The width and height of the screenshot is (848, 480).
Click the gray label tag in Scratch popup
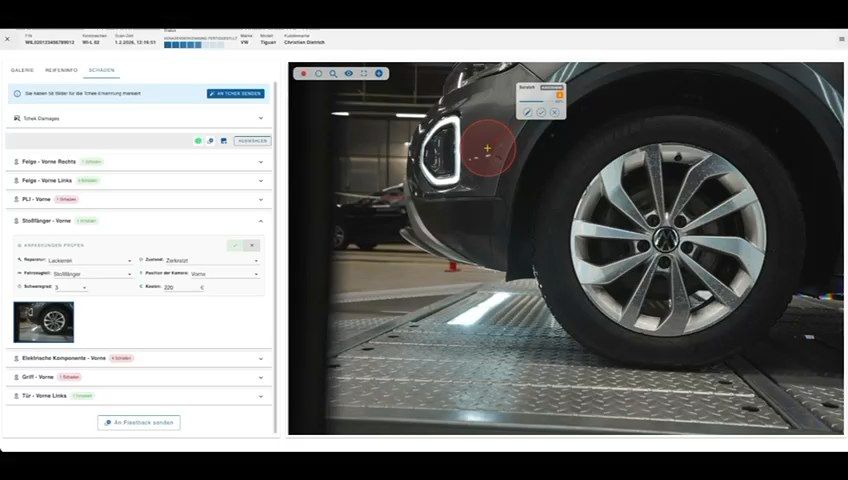point(552,88)
